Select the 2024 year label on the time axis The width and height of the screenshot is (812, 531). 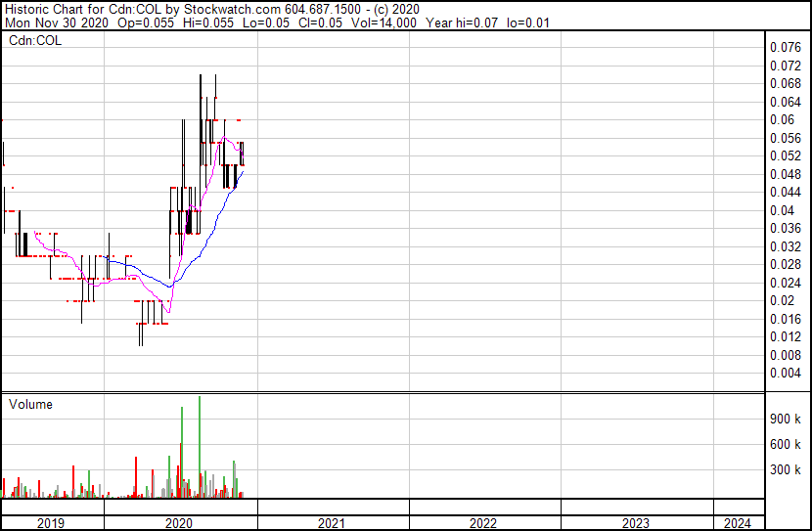(739, 523)
